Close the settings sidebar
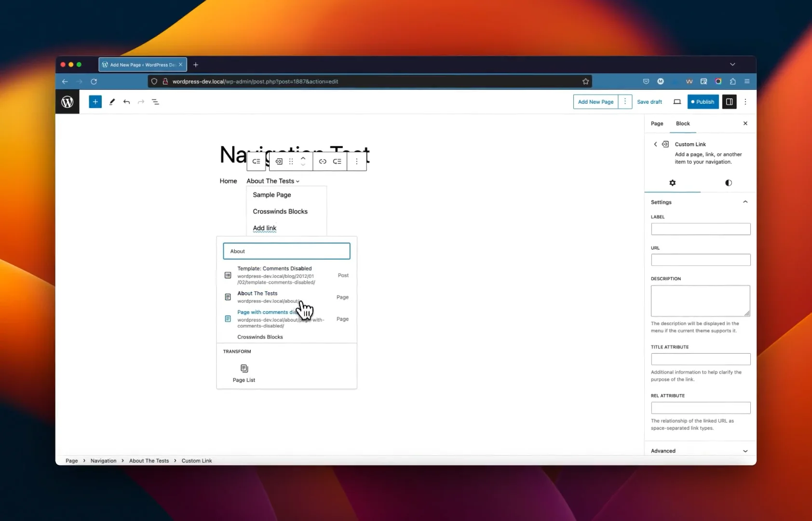 coord(745,123)
